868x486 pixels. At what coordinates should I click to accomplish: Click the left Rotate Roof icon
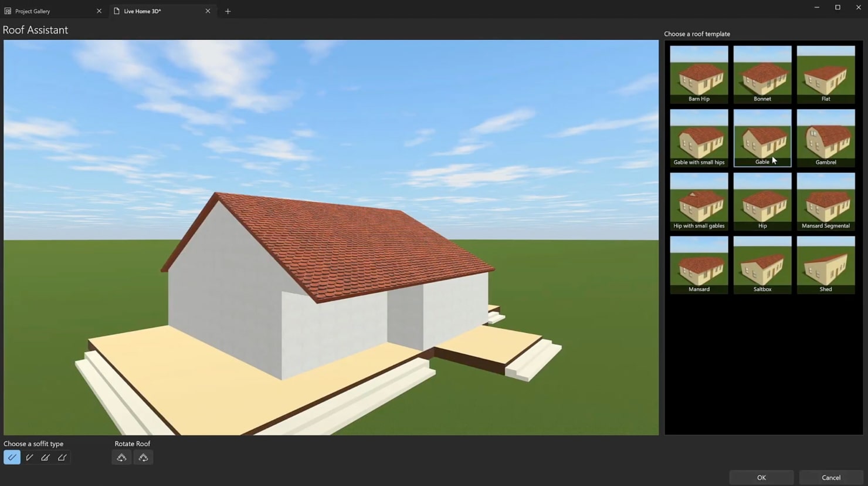pyautogui.click(x=121, y=457)
